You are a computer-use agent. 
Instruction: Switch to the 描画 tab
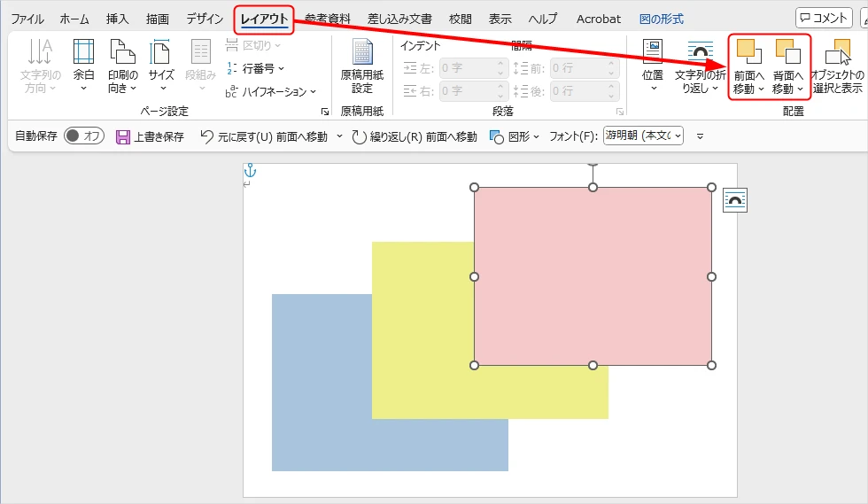pos(158,19)
